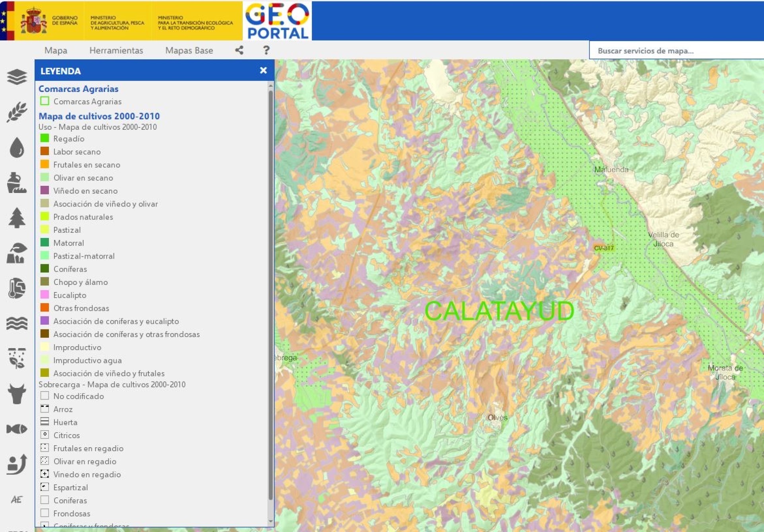
Task: Click the Citricos legend symbol
Action: [x=45, y=435]
